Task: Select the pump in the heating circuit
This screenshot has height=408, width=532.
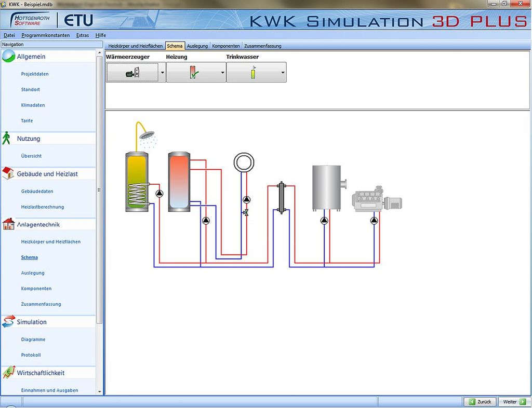Action: click(x=247, y=200)
